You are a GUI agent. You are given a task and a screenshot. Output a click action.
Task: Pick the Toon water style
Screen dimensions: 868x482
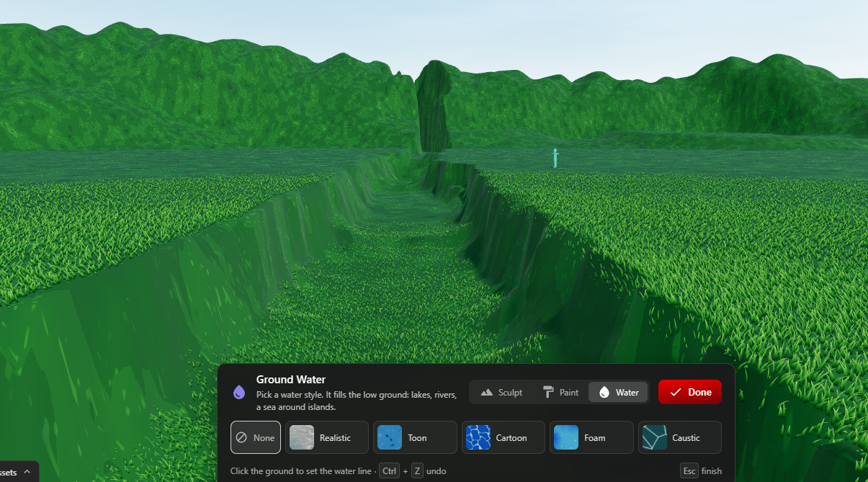click(x=415, y=437)
